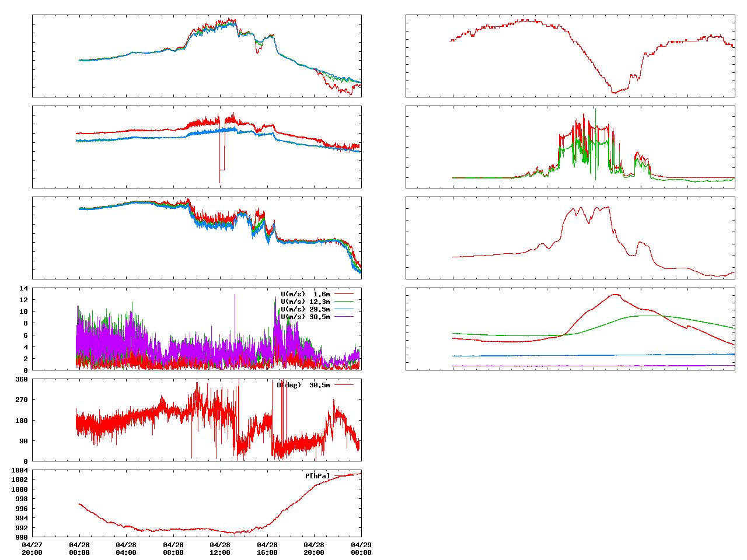Click the '992' tick on pressure axis
The image size is (747, 560).
(x=22, y=528)
